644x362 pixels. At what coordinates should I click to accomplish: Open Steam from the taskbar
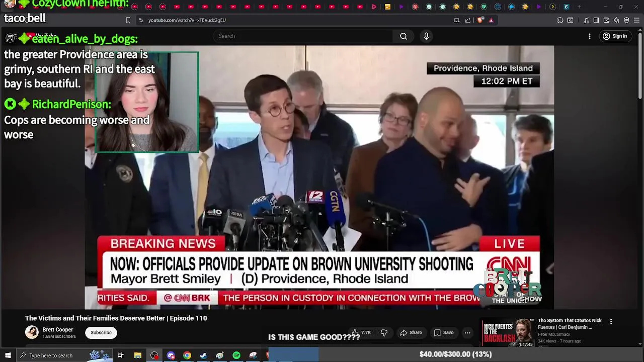pyautogui.click(x=203, y=355)
